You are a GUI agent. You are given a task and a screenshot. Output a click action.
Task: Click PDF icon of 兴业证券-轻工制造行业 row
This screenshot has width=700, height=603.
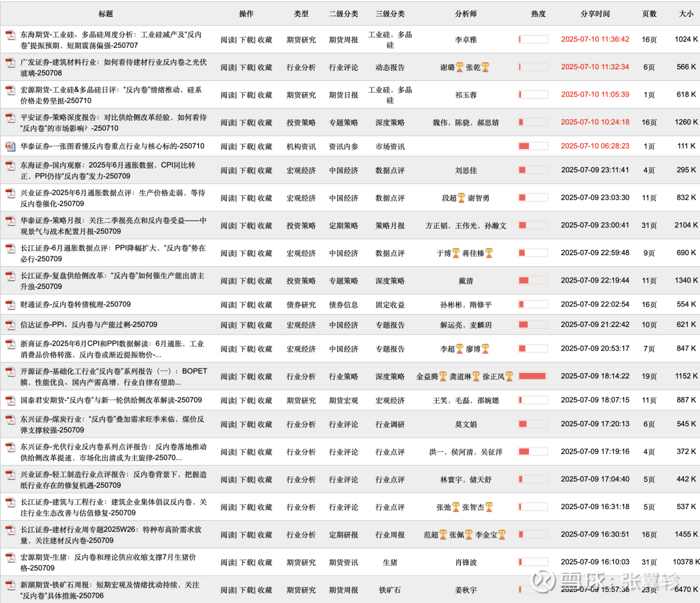tap(10, 475)
